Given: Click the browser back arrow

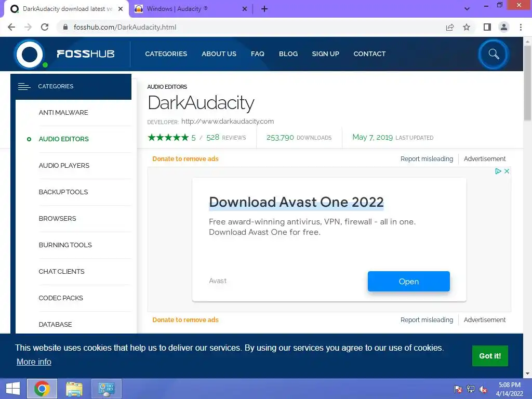Looking at the screenshot, I should coord(11,27).
